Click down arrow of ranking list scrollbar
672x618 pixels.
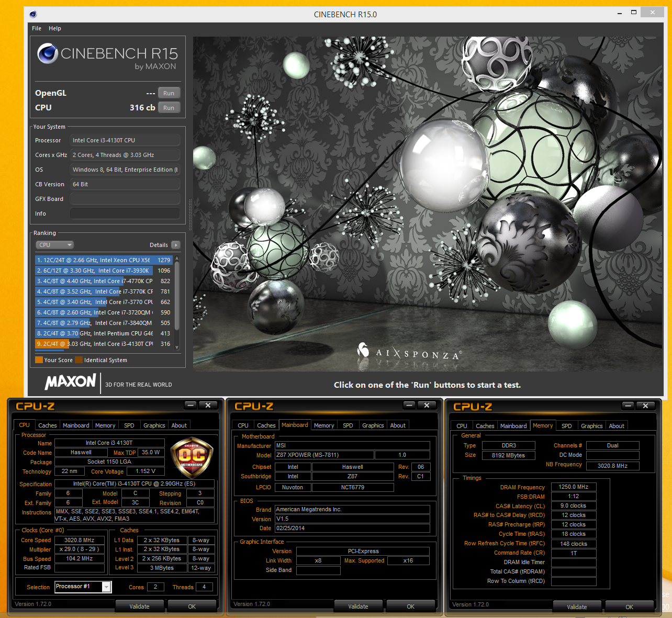[177, 347]
